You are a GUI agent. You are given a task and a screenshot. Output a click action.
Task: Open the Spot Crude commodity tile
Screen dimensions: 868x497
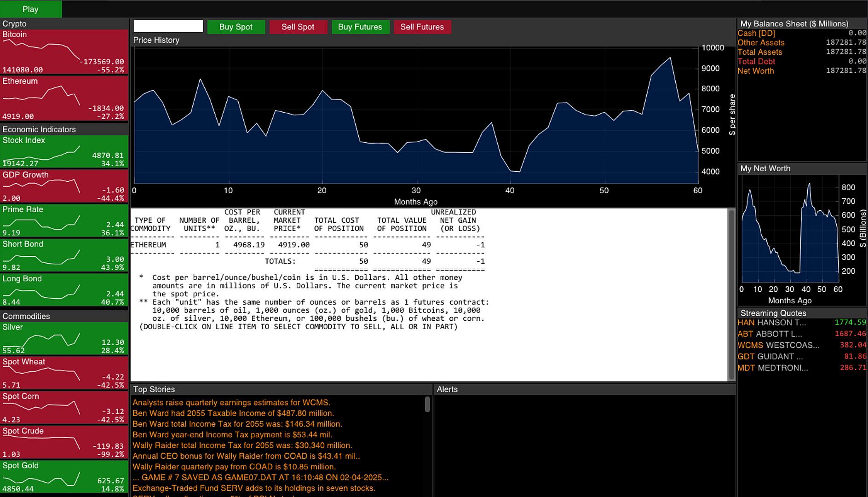[64, 443]
